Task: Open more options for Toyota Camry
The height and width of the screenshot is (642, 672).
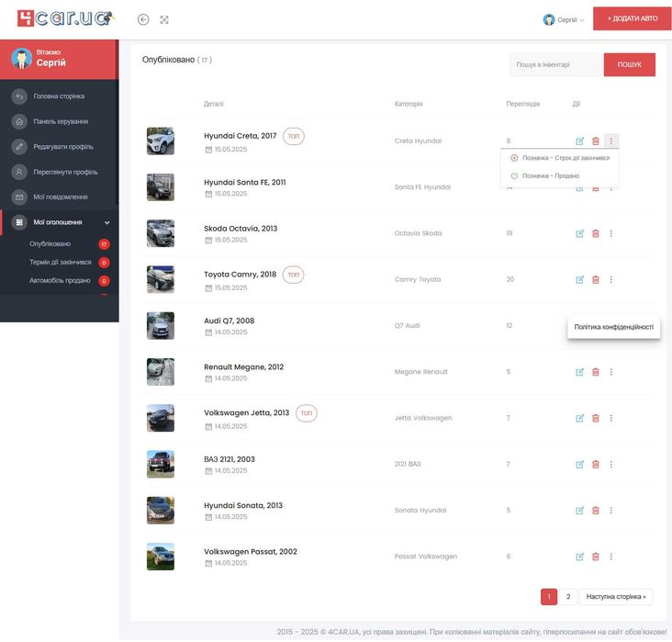Action: coord(611,279)
